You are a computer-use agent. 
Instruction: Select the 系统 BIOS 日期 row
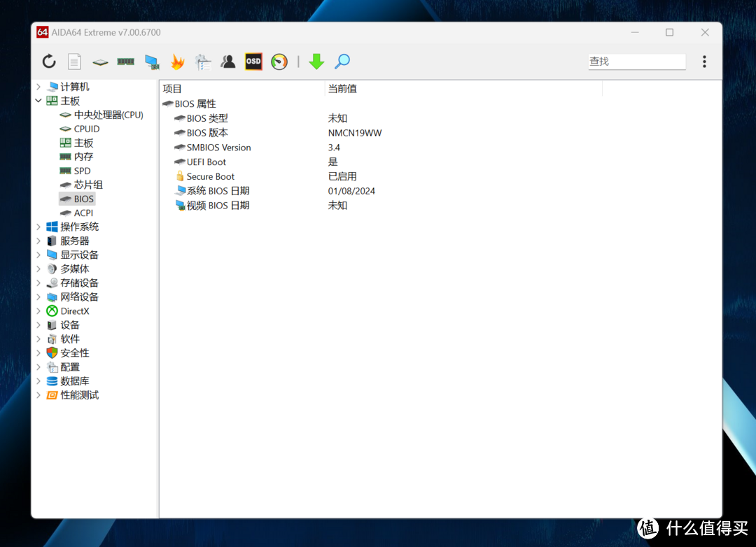213,191
